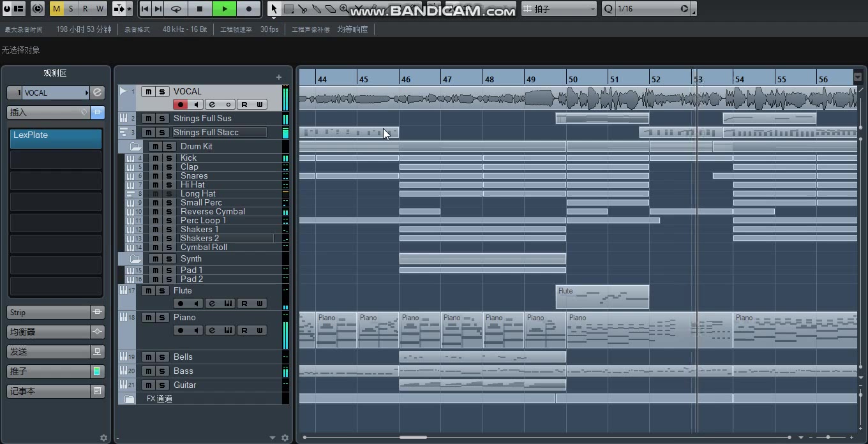
Task: Mute the Snares track
Action: (x=155, y=176)
